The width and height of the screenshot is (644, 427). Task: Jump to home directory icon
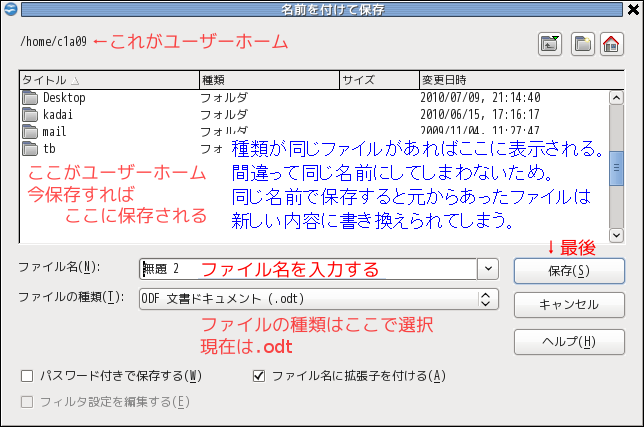click(x=612, y=44)
